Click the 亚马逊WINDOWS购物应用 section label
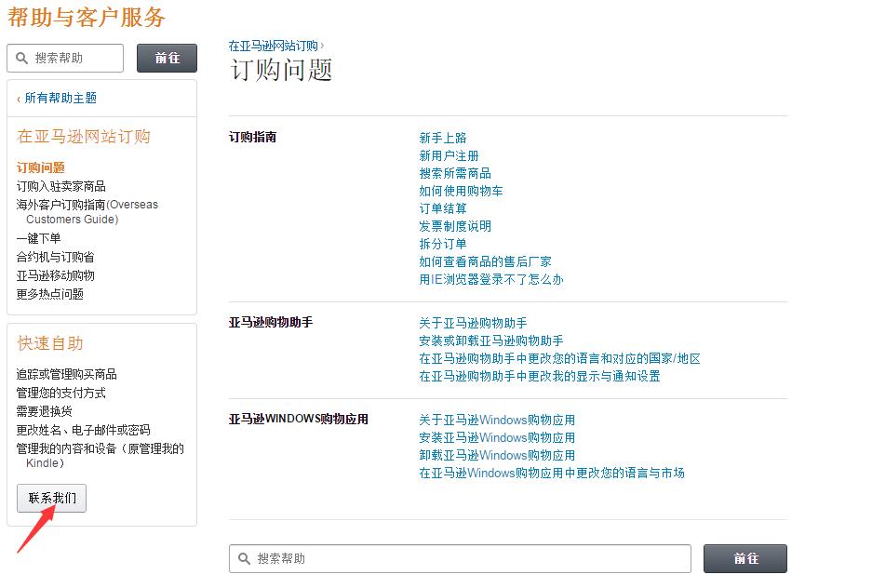Viewport: 872px width, 588px height. coord(299,419)
